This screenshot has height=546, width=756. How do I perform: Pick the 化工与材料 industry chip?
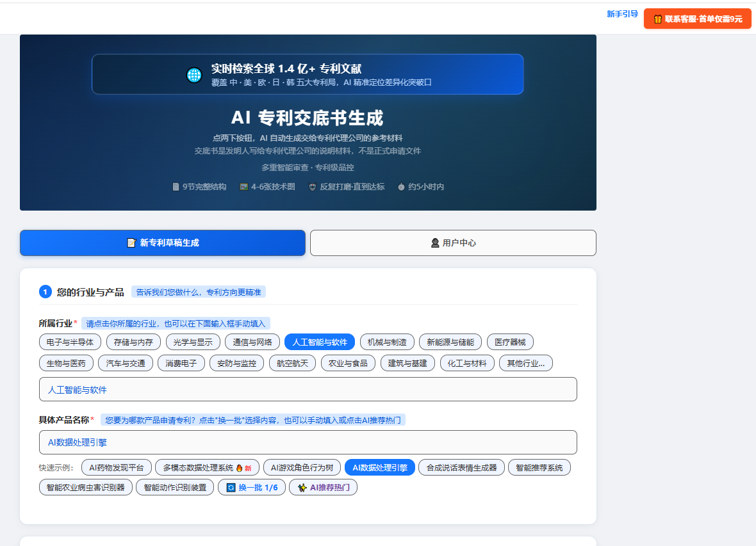467,364
